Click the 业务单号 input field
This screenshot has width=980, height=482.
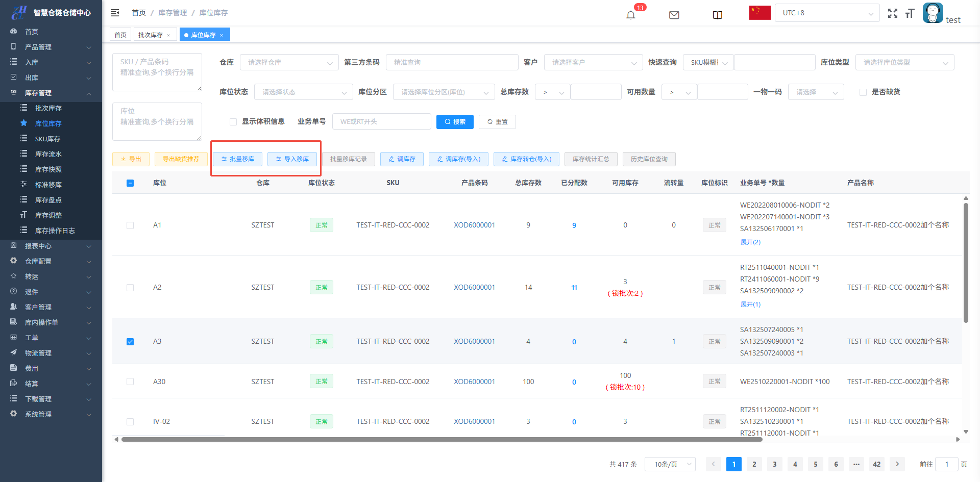point(381,122)
